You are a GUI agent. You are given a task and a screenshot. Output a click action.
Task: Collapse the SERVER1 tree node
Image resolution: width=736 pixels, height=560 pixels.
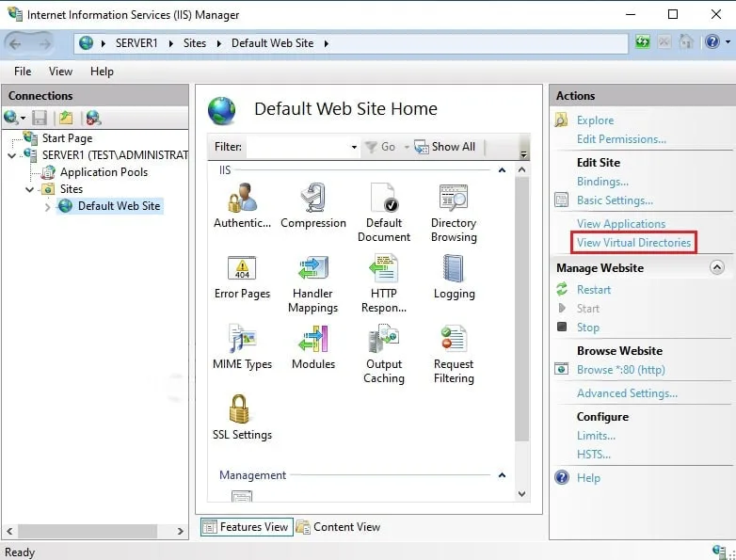click(12, 155)
